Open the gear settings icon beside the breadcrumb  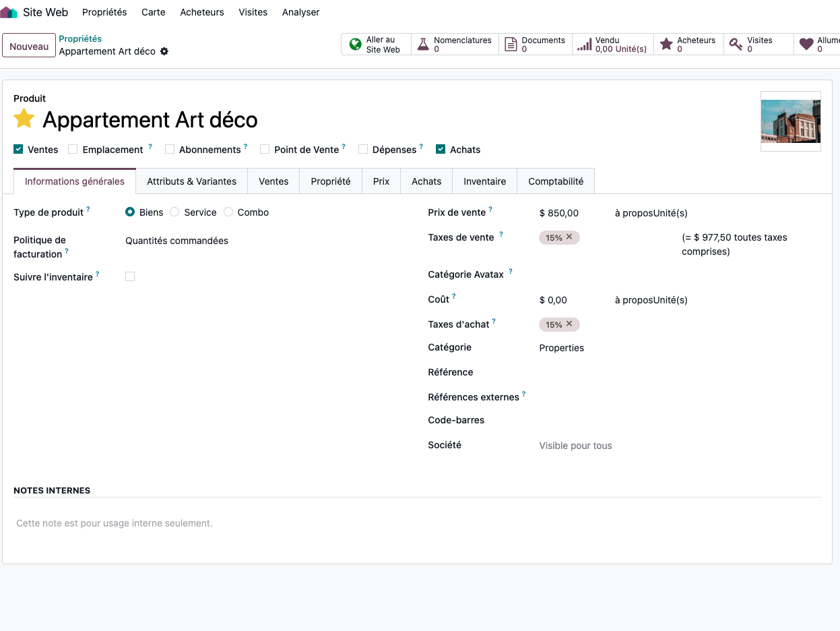164,52
